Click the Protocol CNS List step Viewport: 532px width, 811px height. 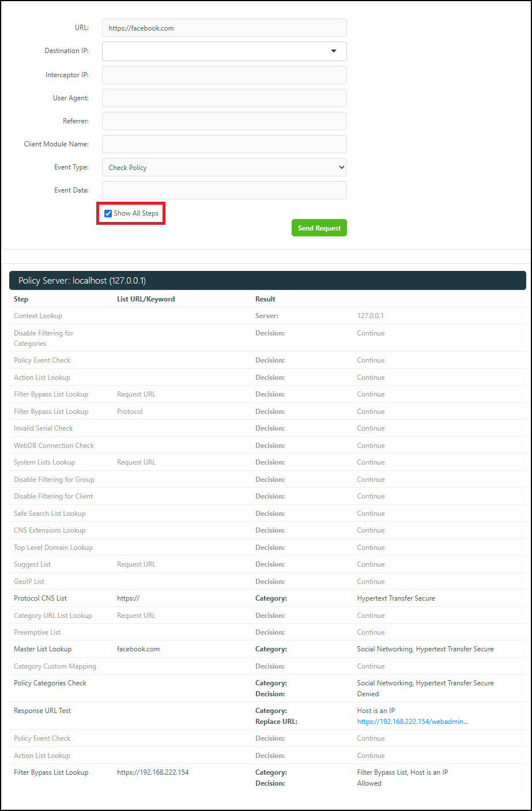coord(40,598)
